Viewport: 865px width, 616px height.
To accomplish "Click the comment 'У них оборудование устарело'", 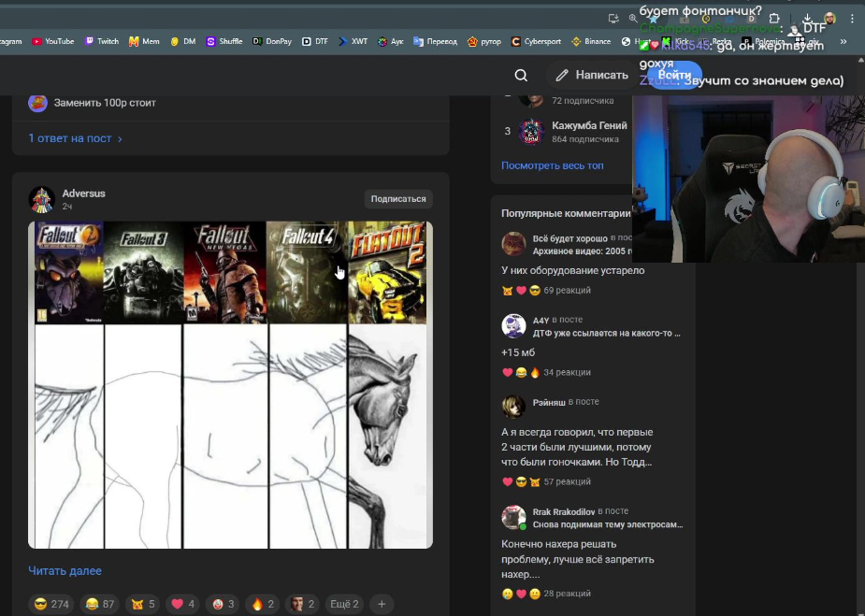I will coord(572,271).
